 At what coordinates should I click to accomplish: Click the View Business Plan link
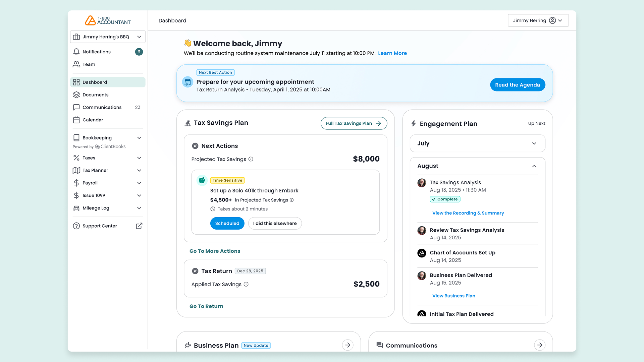coord(453,296)
